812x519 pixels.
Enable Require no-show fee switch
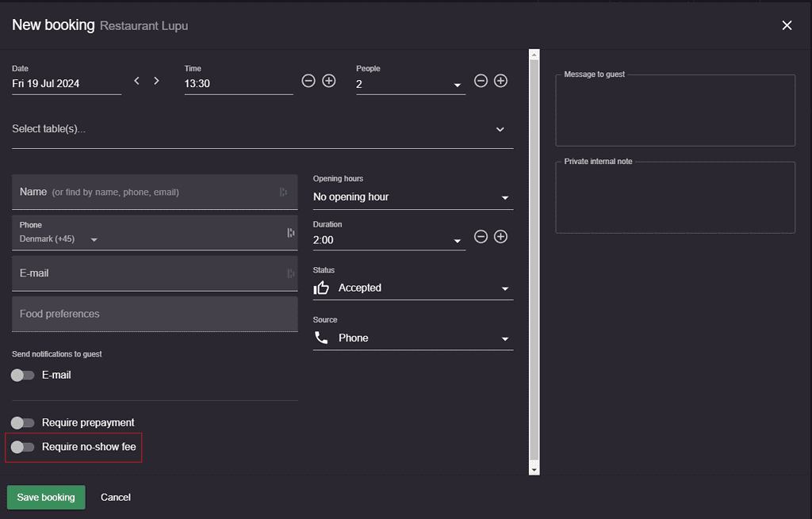click(x=22, y=447)
